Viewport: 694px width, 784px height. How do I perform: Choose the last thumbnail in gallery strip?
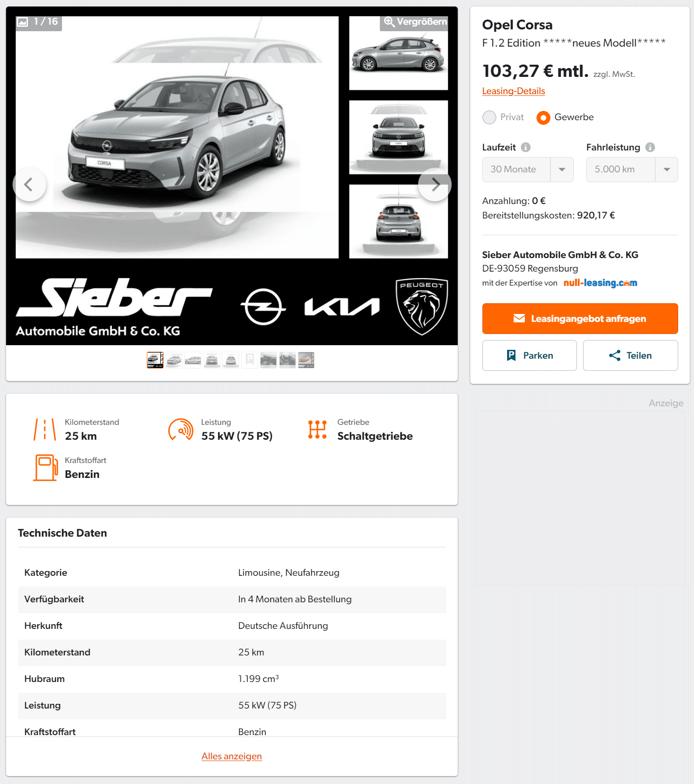[x=306, y=360]
